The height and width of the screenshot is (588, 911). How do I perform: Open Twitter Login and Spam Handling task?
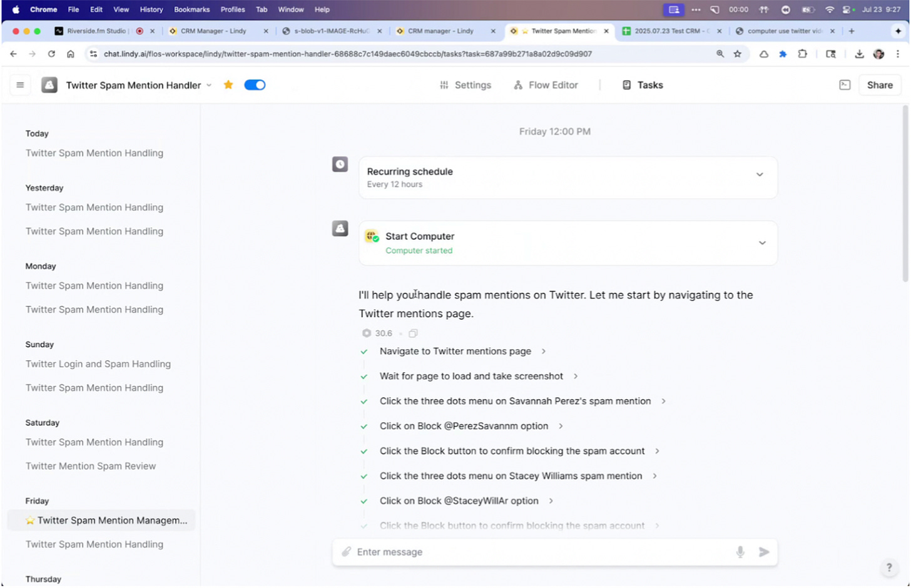pyautogui.click(x=98, y=364)
